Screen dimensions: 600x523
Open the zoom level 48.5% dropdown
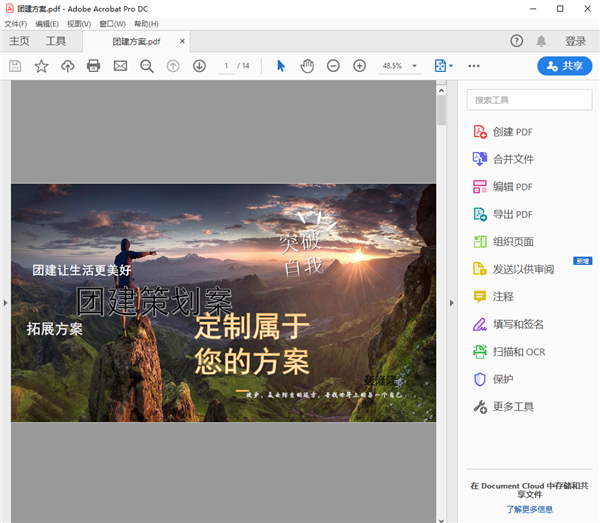click(416, 66)
